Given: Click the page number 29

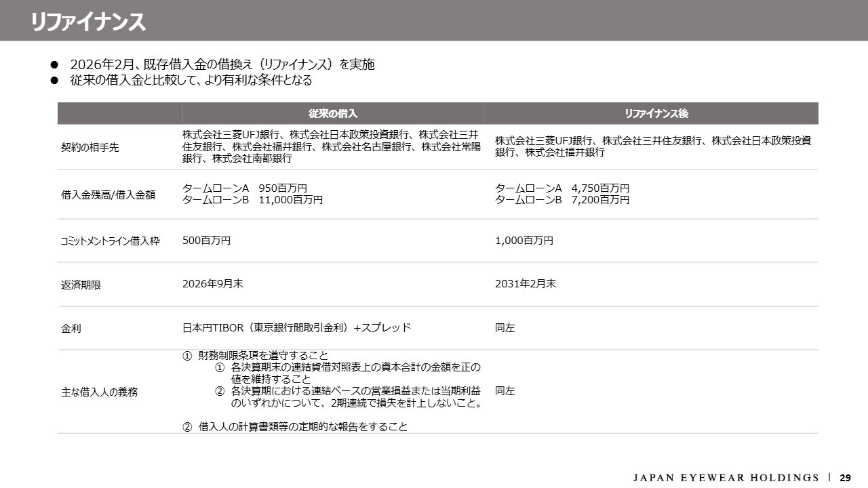Looking at the screenshot, I should 846,477.
